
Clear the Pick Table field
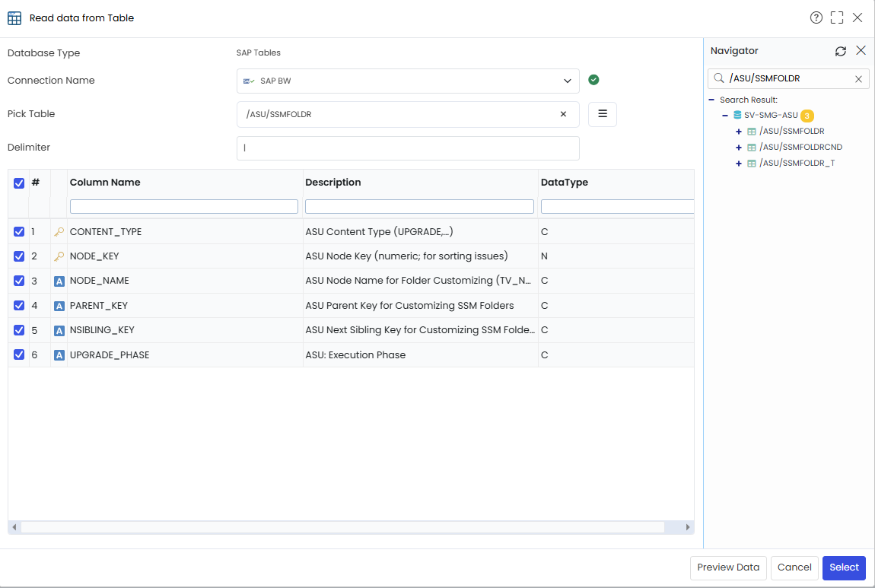coord(563,114)
